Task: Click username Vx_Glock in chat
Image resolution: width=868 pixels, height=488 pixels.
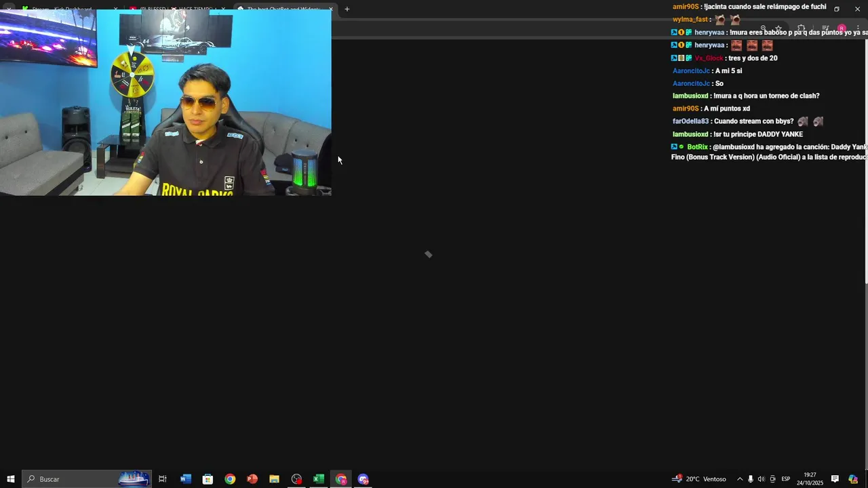Action: [x=709, y=58]
